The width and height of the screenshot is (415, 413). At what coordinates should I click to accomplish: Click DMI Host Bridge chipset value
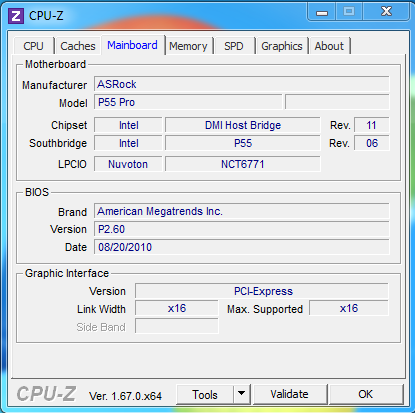243,125
